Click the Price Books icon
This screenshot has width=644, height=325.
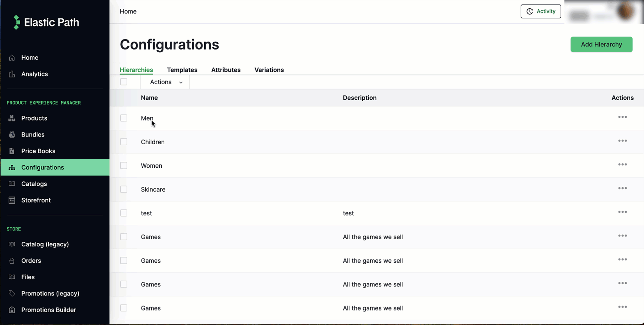click(x=12, y=151)
